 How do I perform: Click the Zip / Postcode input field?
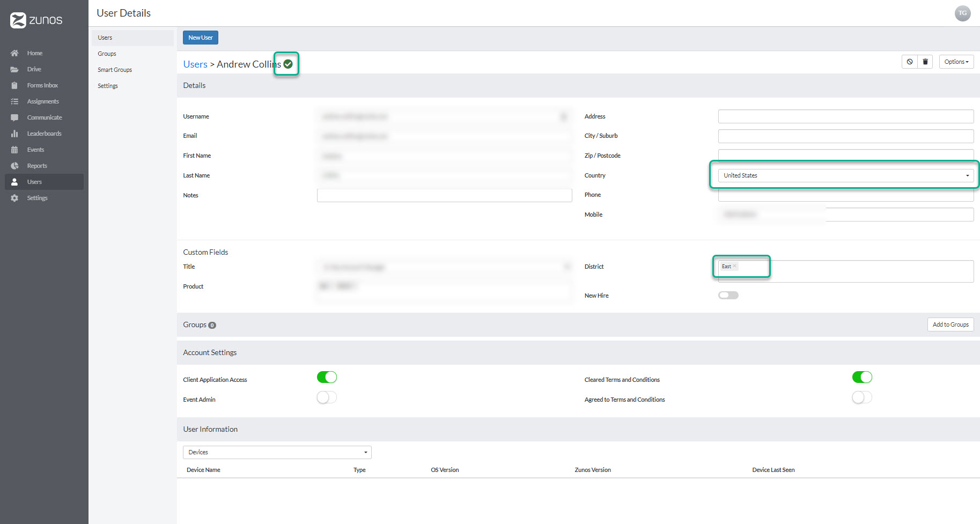[x=846, y=155]
